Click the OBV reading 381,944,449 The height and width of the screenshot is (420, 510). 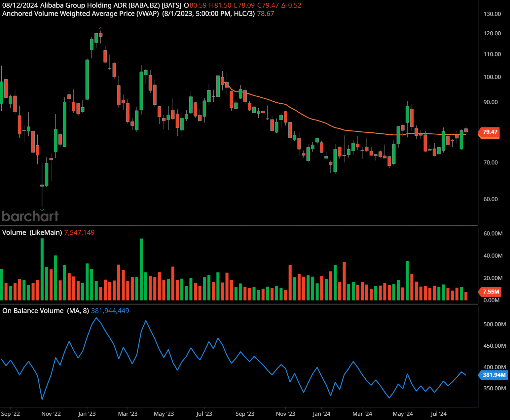(110, 311)
